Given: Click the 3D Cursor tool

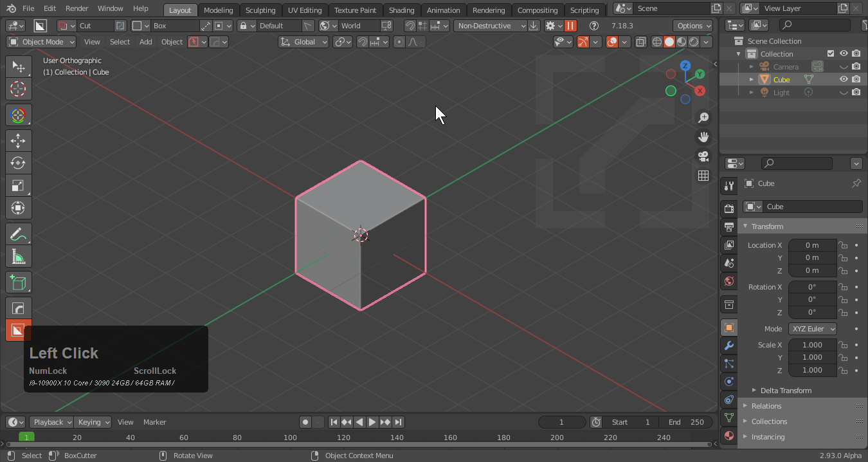Looking at the screenshot, I should [x=18, y=89].
